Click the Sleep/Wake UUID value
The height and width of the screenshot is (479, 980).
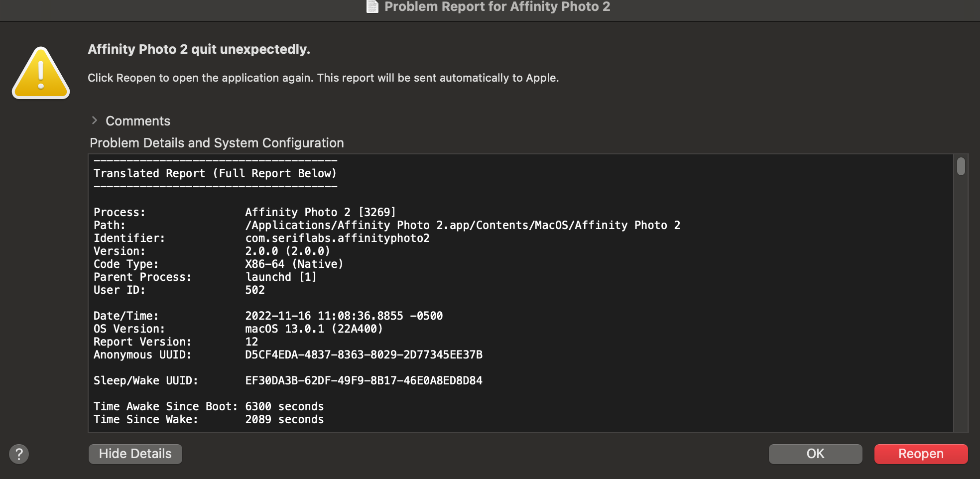point(364,380)
